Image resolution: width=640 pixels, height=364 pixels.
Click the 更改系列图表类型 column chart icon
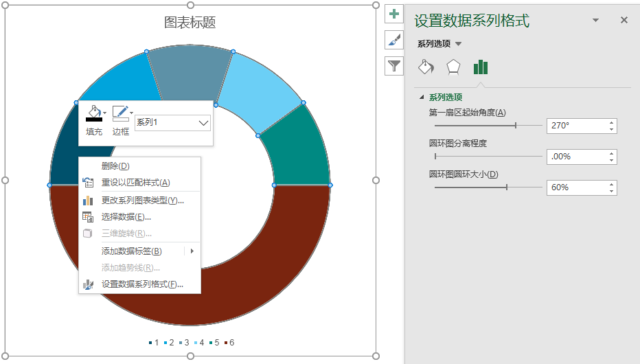coord(88,201)
